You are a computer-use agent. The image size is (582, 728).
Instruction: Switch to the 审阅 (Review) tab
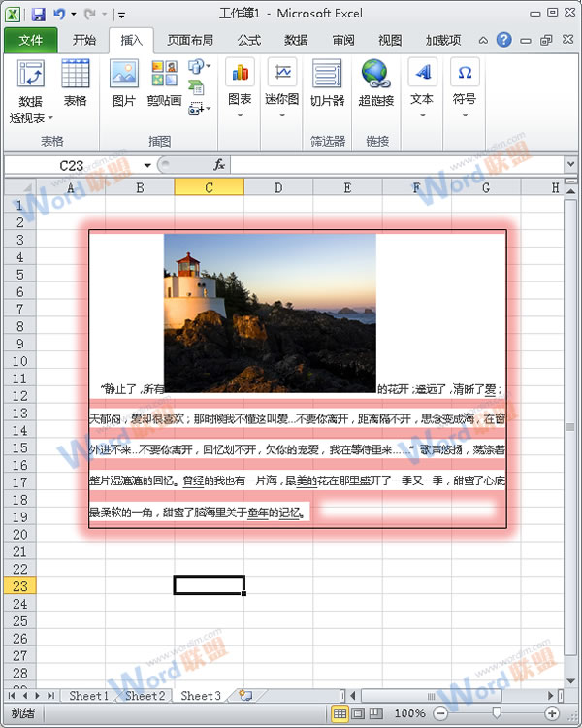coord(343,41)
